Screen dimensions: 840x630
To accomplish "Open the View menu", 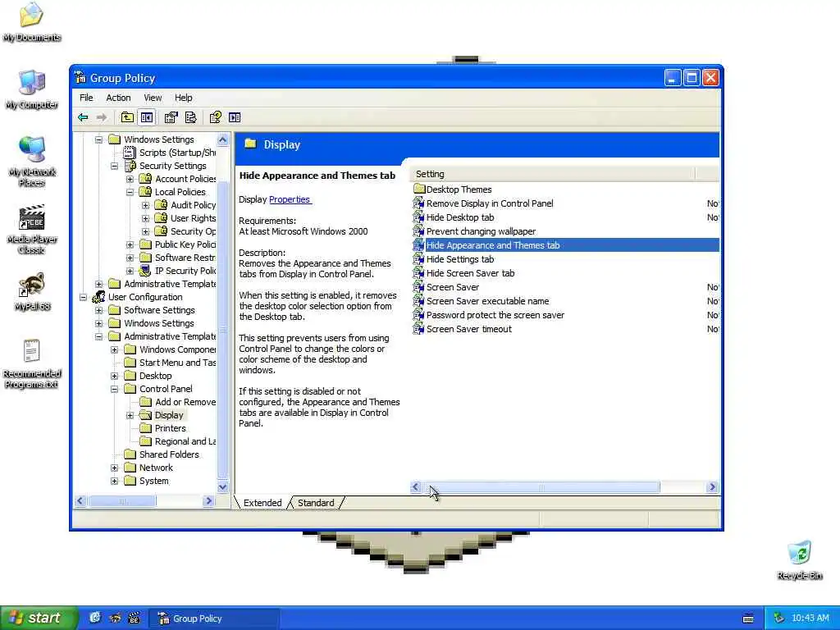I will pos(153,98).
